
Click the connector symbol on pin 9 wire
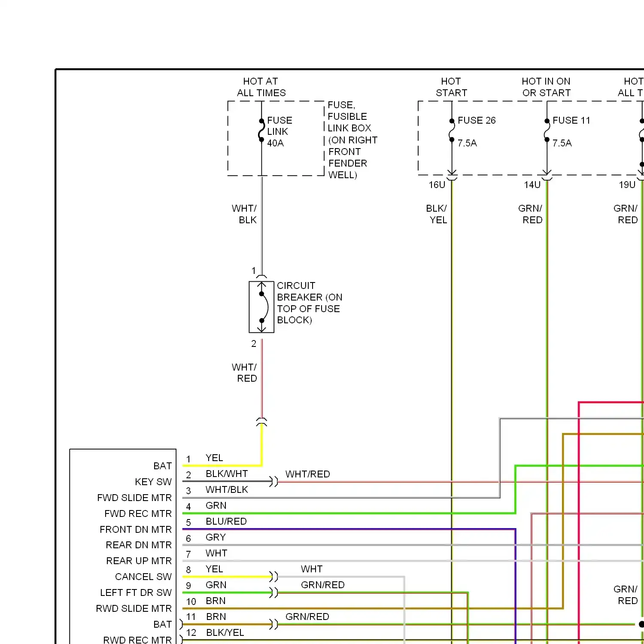(x=273, y=592)
